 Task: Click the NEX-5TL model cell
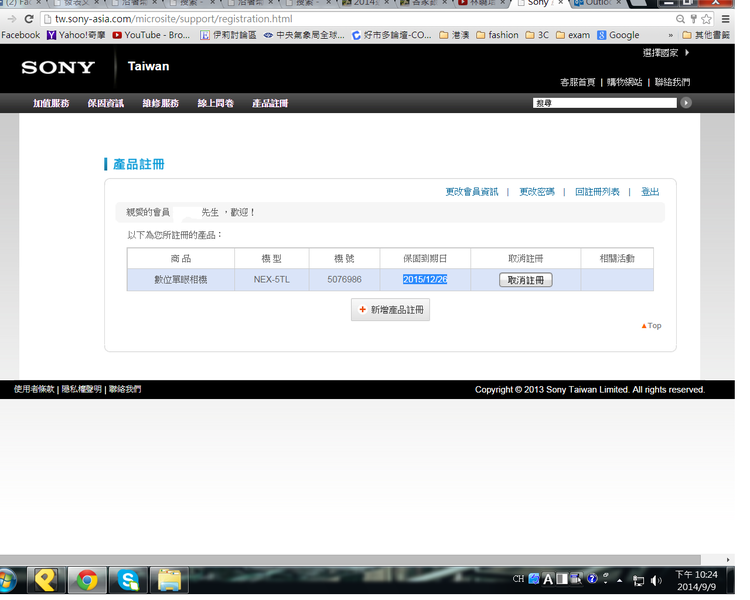[x=272, y=279]
